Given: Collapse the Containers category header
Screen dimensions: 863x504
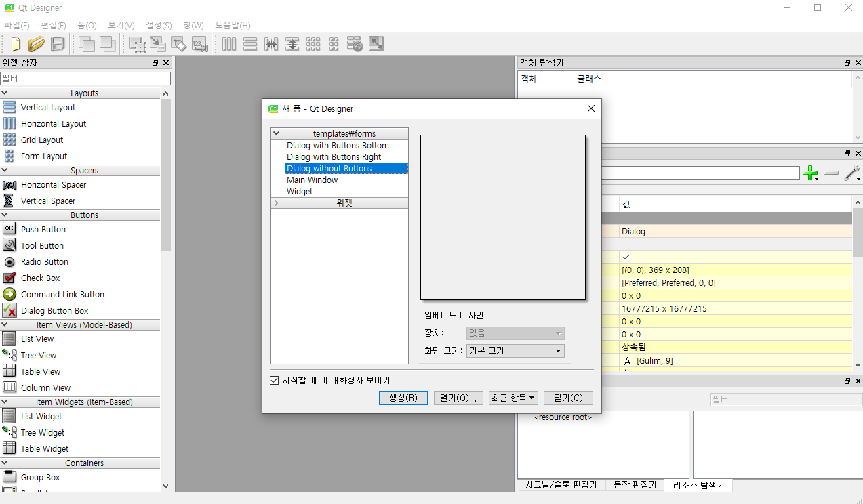Looking at the screenshot, I should tap(81, 463).
